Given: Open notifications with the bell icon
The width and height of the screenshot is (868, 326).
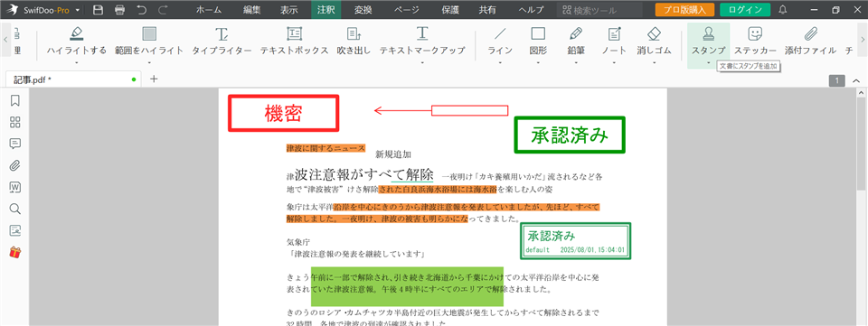Looking at the screenshot, I should coord(783,10).
